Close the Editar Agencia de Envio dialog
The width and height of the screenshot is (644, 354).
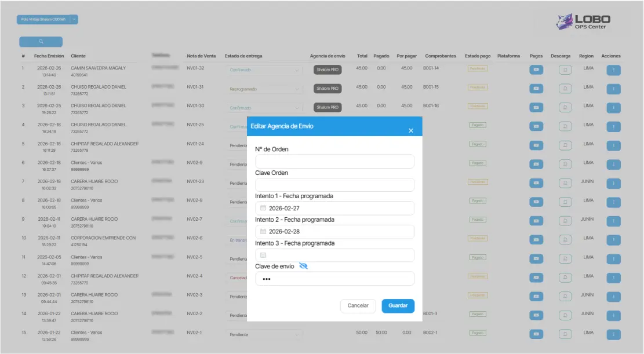point(411,131)
